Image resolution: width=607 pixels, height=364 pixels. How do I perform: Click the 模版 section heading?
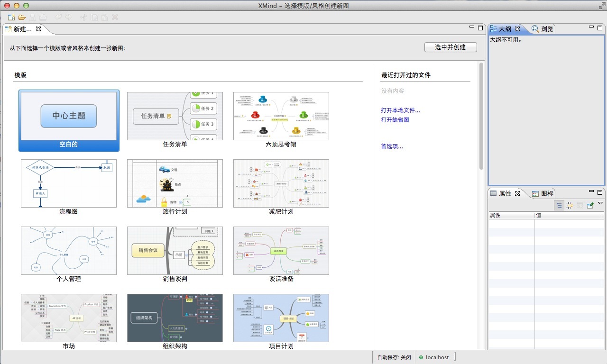coord(20,75)
